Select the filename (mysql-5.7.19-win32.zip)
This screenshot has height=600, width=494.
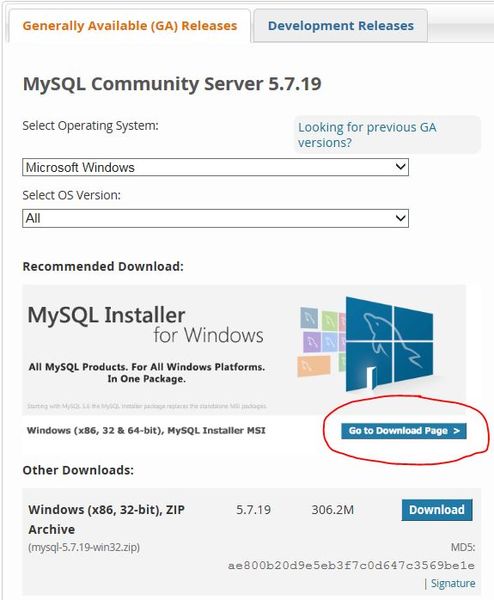coord(84,547)
